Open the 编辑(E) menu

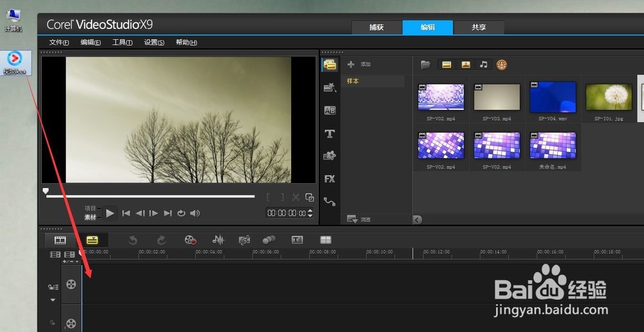[91, 42]
